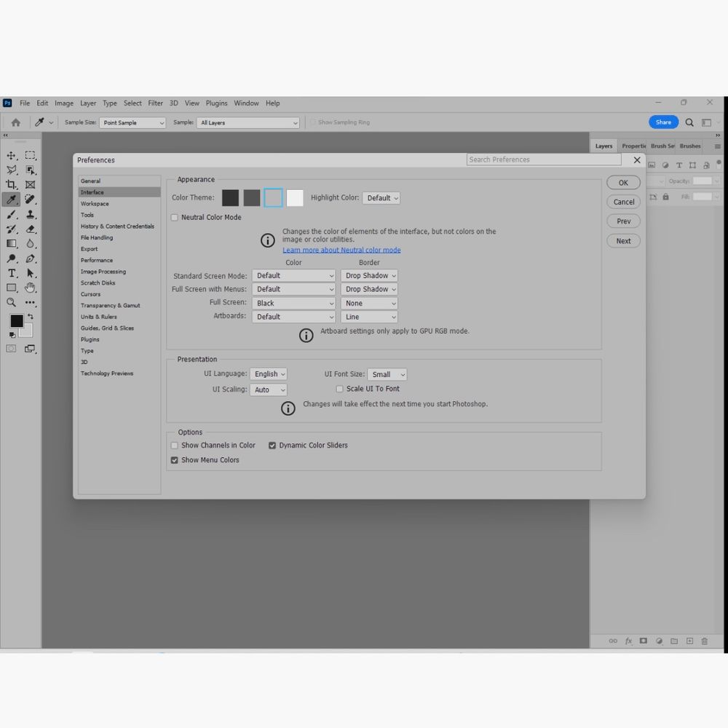The image size is (728, 728).
Task: Select the Move tool
Action: click(11, 155)
